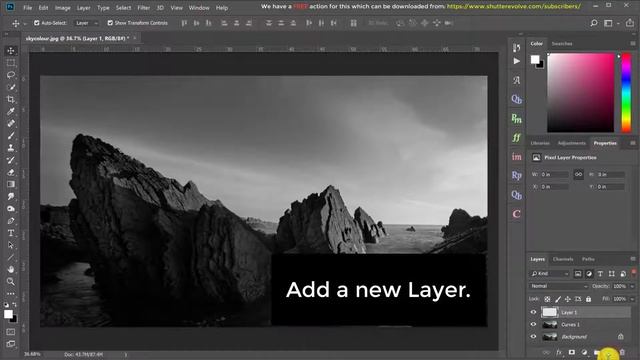
Task: Add a layer mask icon
Action: click(x=571, y=352)
